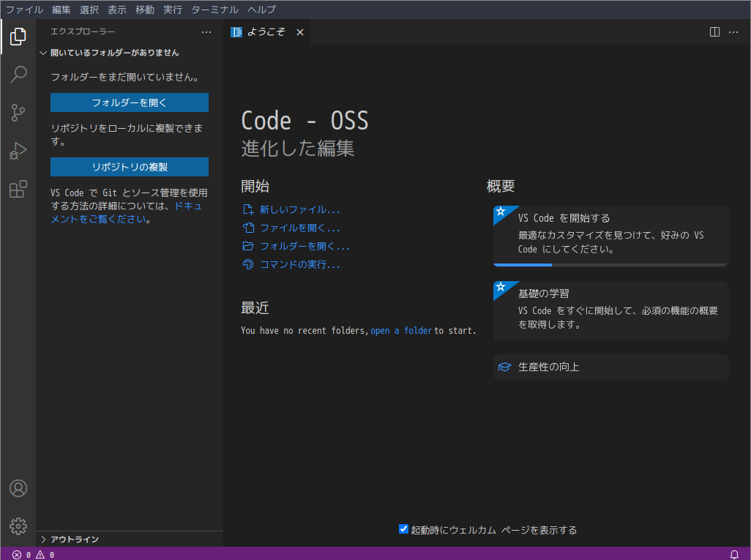Open the Accounts icon in activity bar
This screenshot has height=560, width=751.
(x=18, y=488)
